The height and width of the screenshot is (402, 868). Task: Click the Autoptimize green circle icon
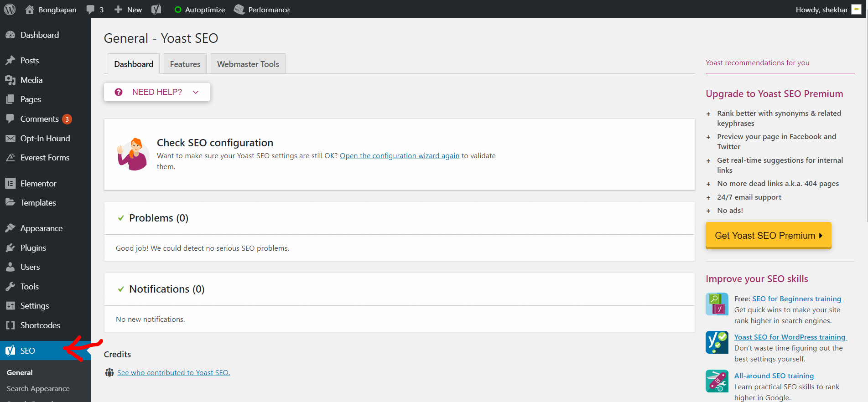pos(178,10)
